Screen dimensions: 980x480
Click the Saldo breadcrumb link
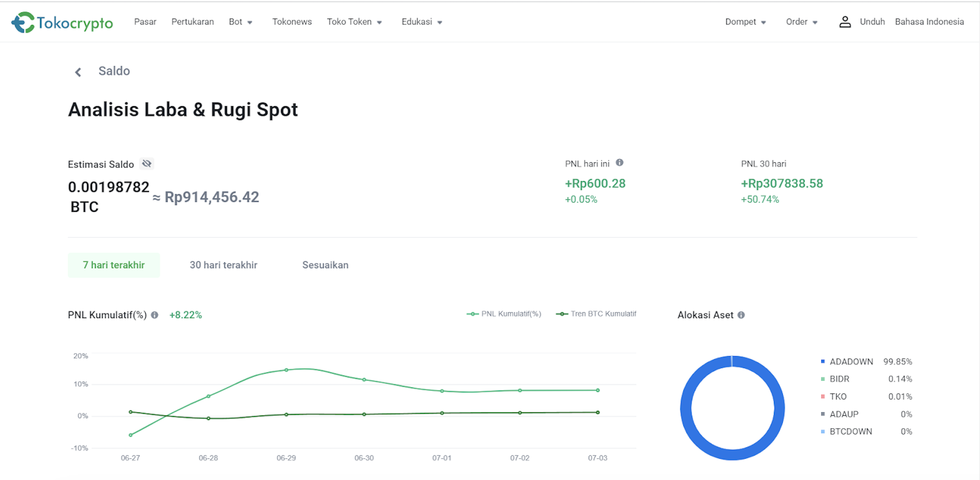pos(114,71)
